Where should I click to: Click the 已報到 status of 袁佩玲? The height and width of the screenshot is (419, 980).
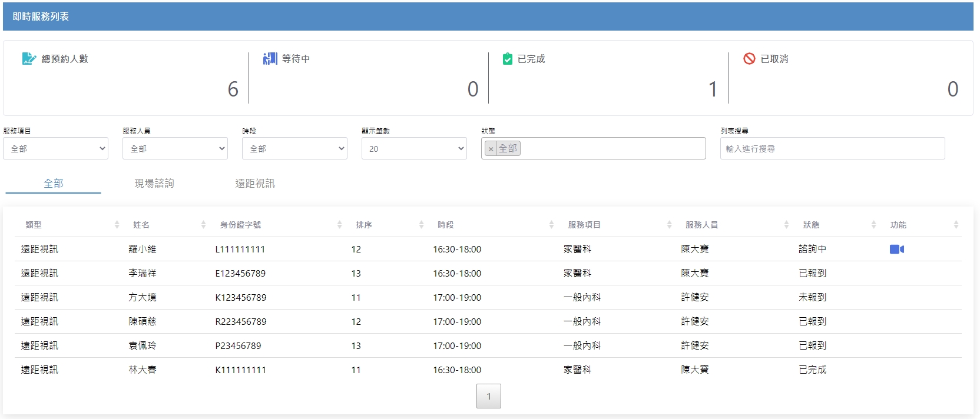click(x=813, y=346)
